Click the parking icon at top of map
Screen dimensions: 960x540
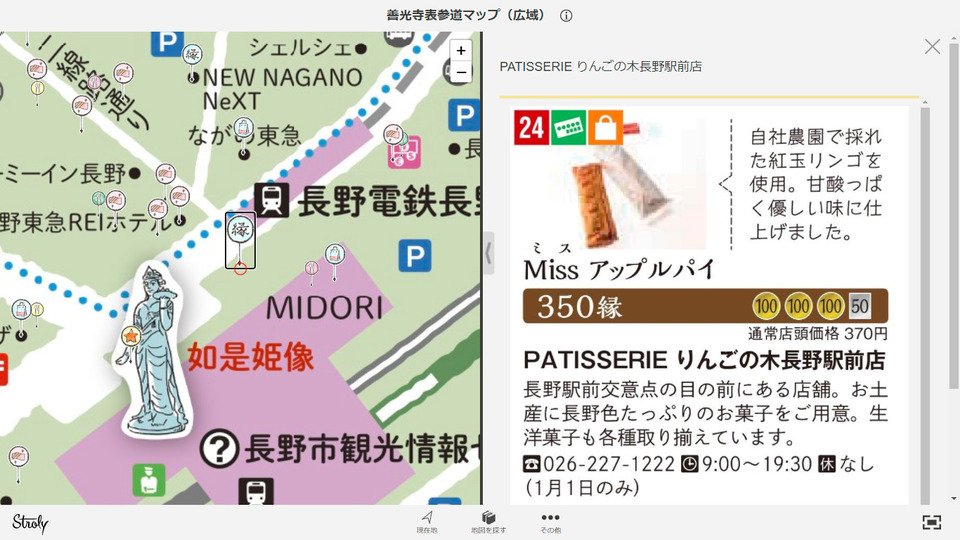pyautogui.click(x=167, y=43)
